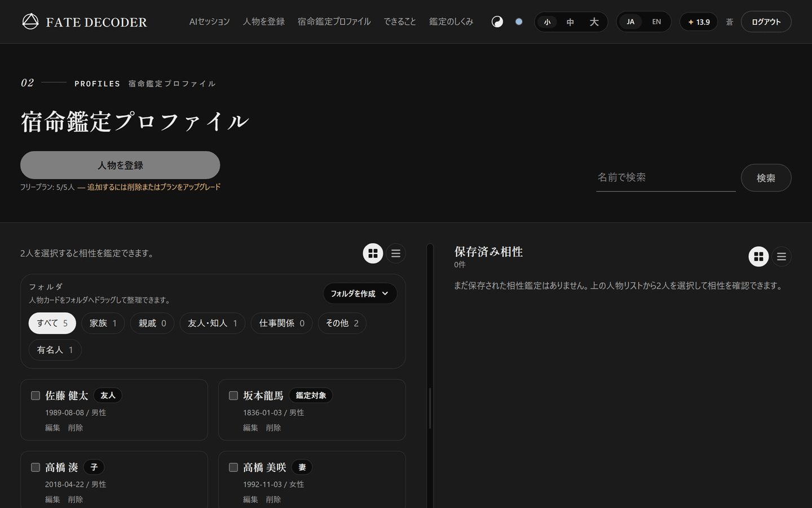Delete 坂本龍馬 profile
The width and height of the screenshot is (812, 508).
pyautogui.click(x=273, y=428)
